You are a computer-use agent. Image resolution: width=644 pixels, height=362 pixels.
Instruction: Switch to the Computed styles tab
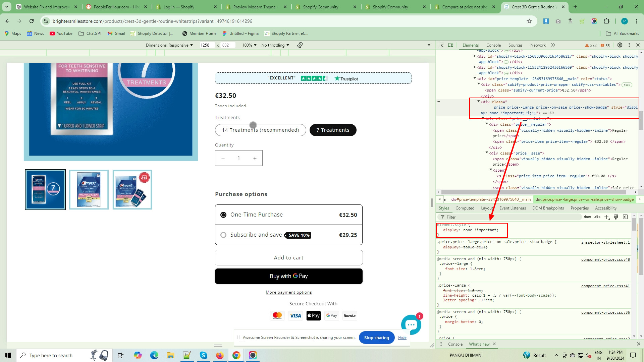pyautogui.click(x=465, y=208)
